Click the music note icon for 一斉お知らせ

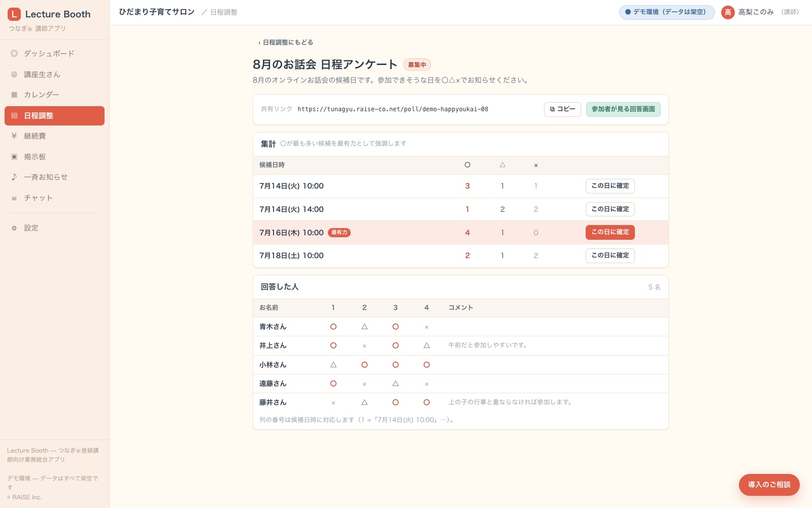pyautogui.click(x=14, y=177)
